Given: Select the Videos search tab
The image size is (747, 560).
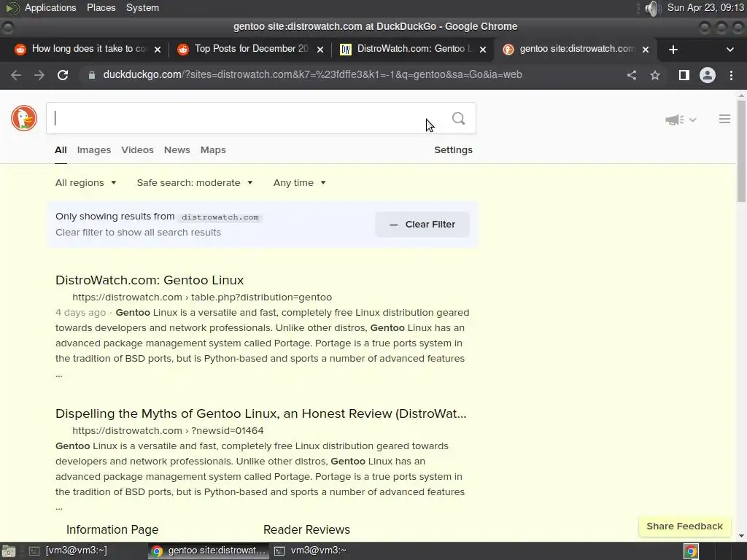Looking at the screenshot, I should pos(137,150).
